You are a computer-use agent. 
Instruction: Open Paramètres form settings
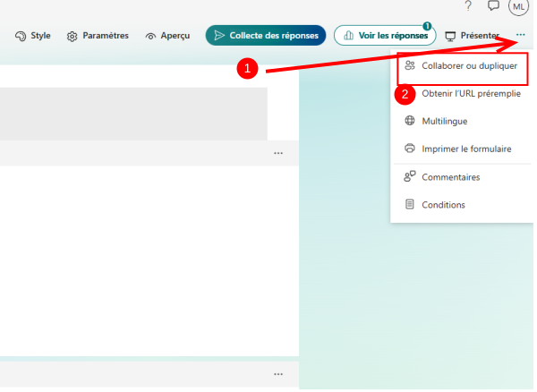pos(98,36)
